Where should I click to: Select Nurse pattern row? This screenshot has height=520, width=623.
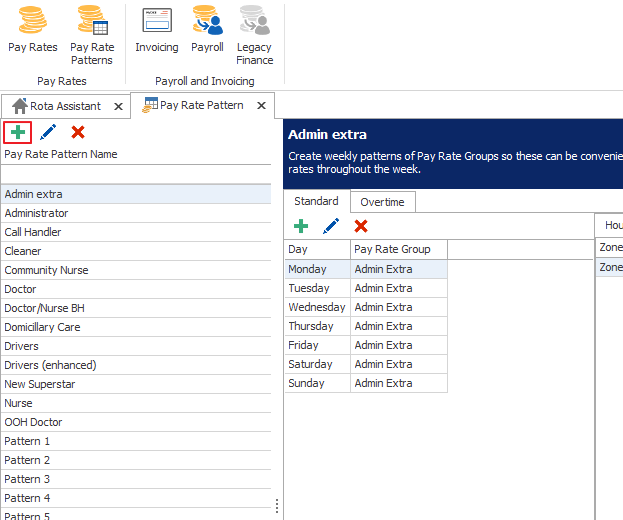[136, 403]
